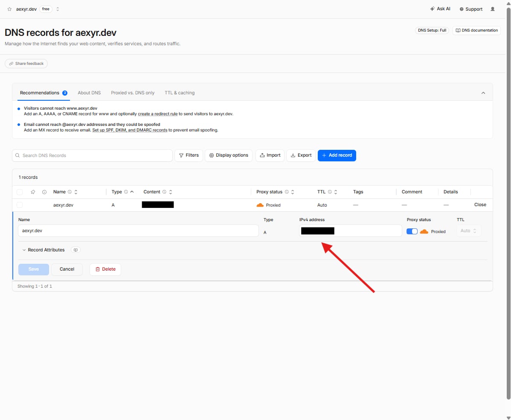511x420 pixels.
Task: Click the Import button
Action: 270,155
